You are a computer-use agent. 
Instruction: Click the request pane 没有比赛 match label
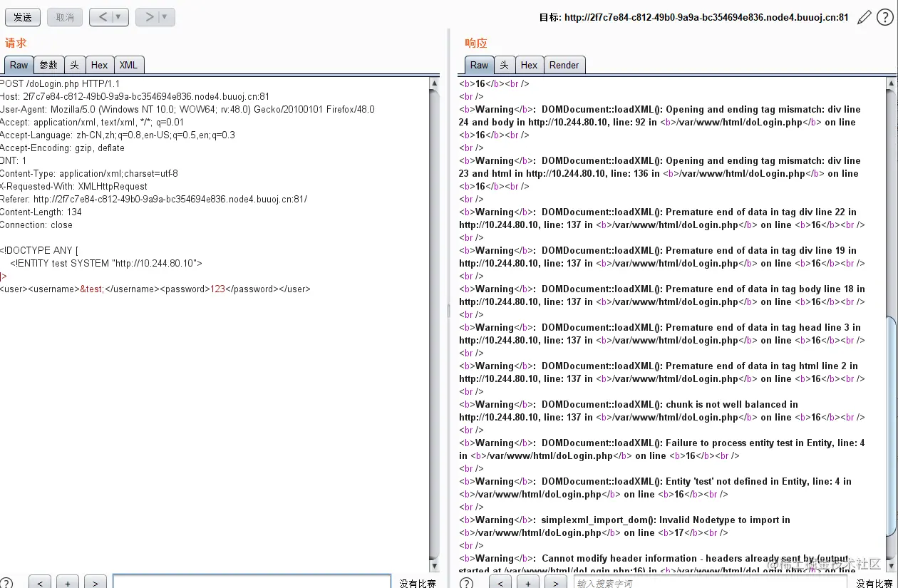click(x=418, y=583)
